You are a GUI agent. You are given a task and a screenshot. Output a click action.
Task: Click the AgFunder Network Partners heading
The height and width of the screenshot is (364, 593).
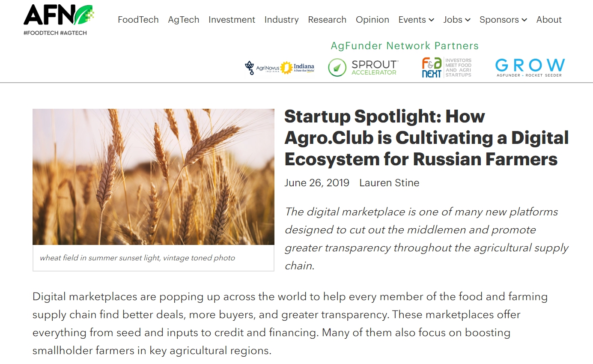coord(405,46)
